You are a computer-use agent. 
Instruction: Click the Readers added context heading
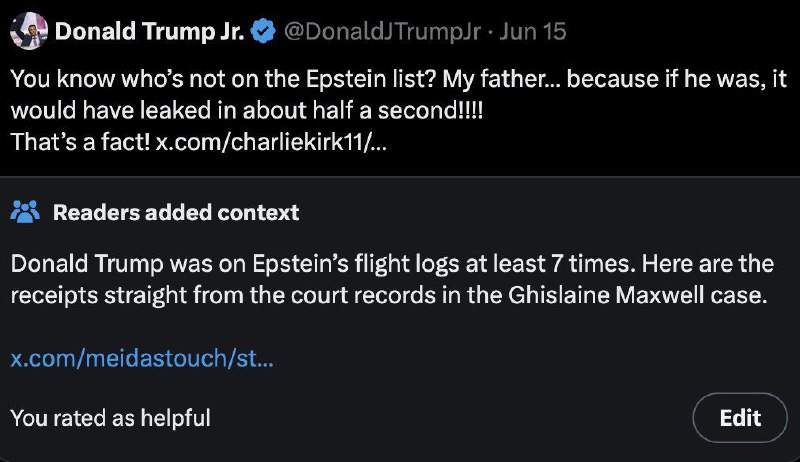(x=176, y=212)
